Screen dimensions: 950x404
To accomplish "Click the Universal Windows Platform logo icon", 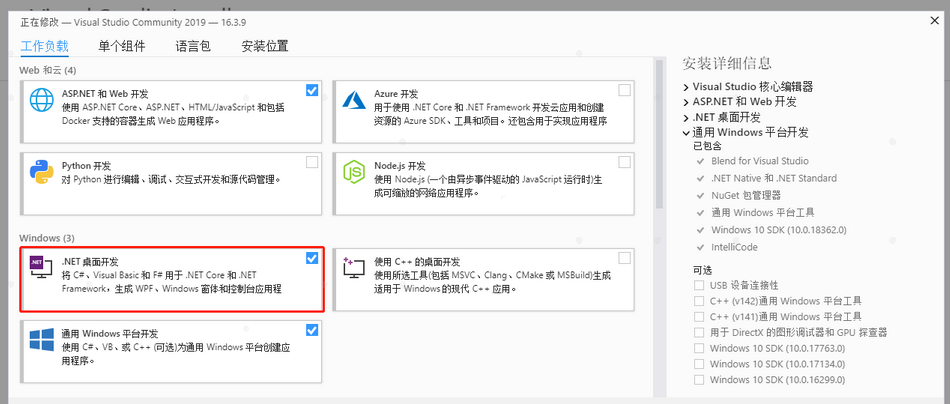I will tap(42, 339).
